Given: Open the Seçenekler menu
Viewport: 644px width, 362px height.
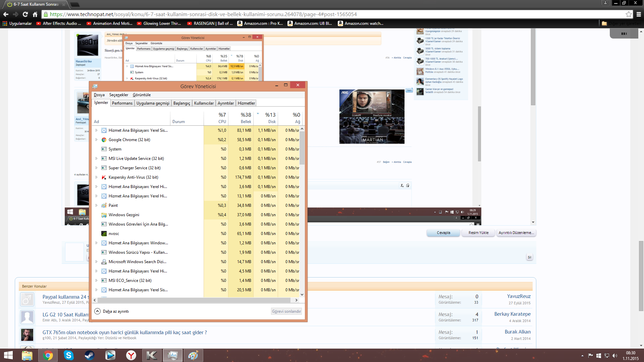Looking at the screenshot, I should 119,95.
